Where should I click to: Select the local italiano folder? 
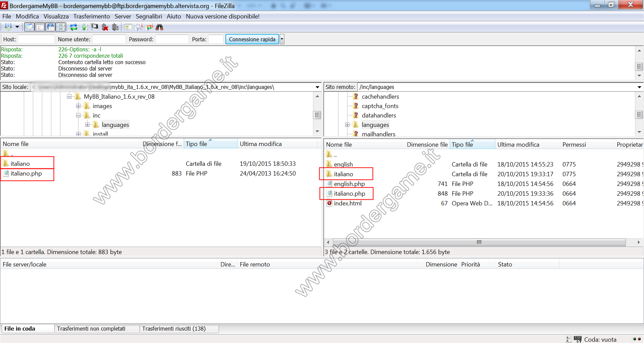pos(20,164)
